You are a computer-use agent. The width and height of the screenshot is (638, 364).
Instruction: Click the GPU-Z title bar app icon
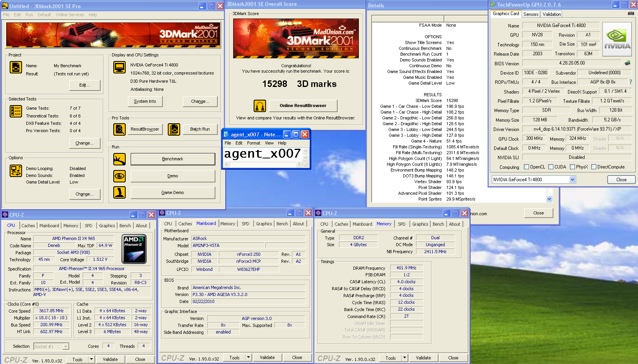(493, 5)
